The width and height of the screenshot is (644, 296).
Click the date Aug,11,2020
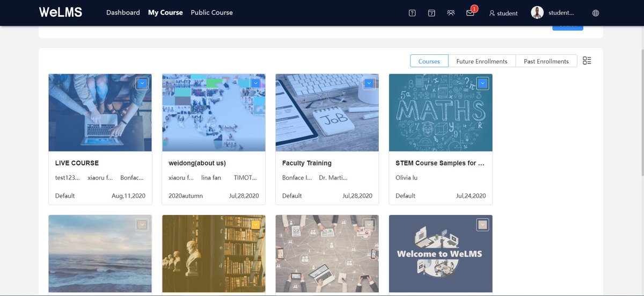(x=128, y=196)
